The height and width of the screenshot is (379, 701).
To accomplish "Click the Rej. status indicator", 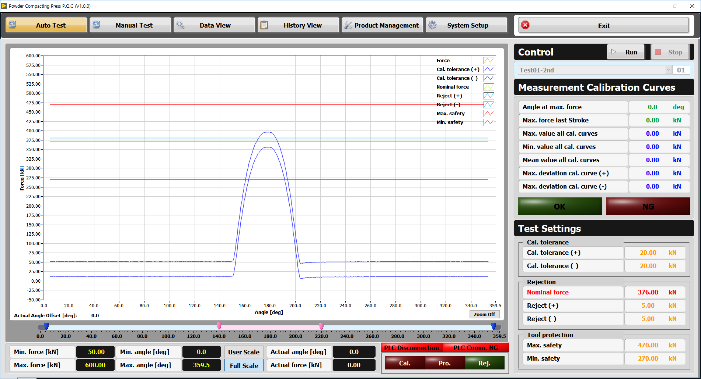I will tap(484, 363).
